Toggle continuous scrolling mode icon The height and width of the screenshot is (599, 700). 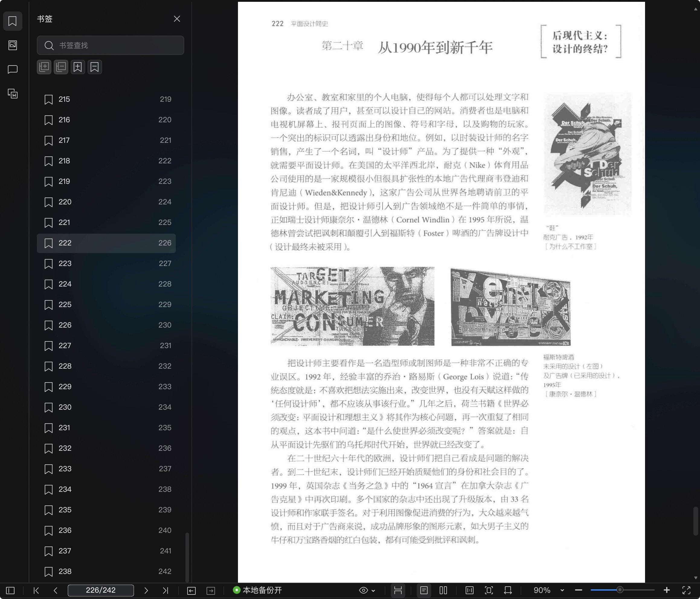click(x=398, y=591)
